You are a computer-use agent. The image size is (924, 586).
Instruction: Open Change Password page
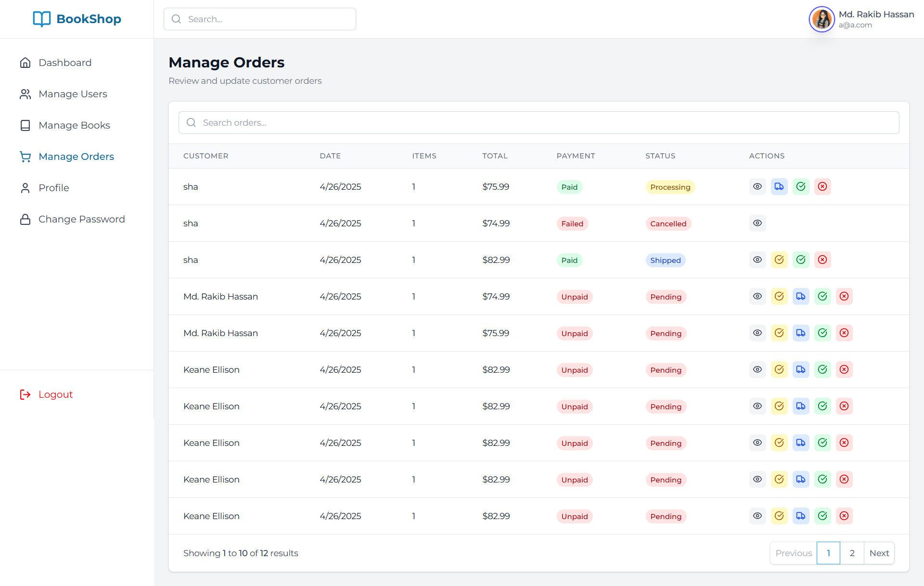coord(81,219)
